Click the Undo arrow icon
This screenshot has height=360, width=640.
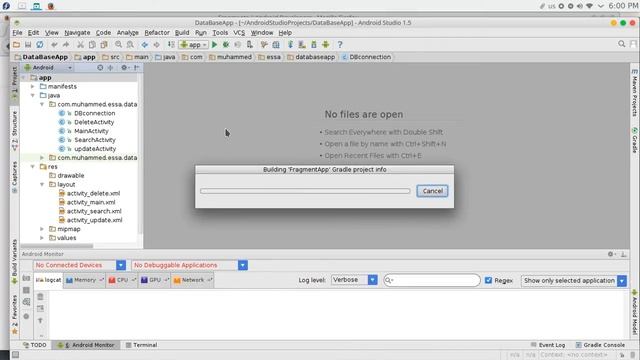pyautogui.click(x=54, y=44)
